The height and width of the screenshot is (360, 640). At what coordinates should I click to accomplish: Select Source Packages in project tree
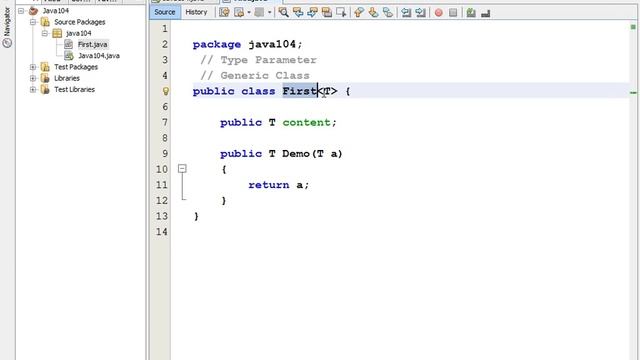point(80,22)
